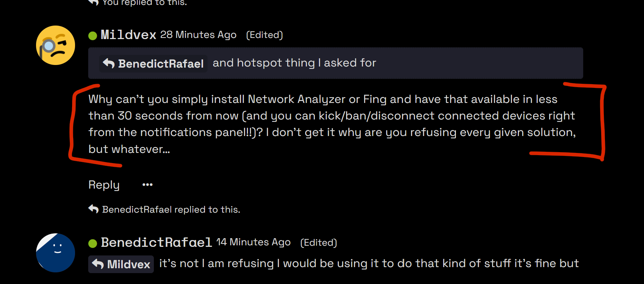The height and width of the screenshot is (284, 644).
Task: Open quoted 'and hotspot thing I asked for' message
Action: pyautogui.click(x=294, y=63)
